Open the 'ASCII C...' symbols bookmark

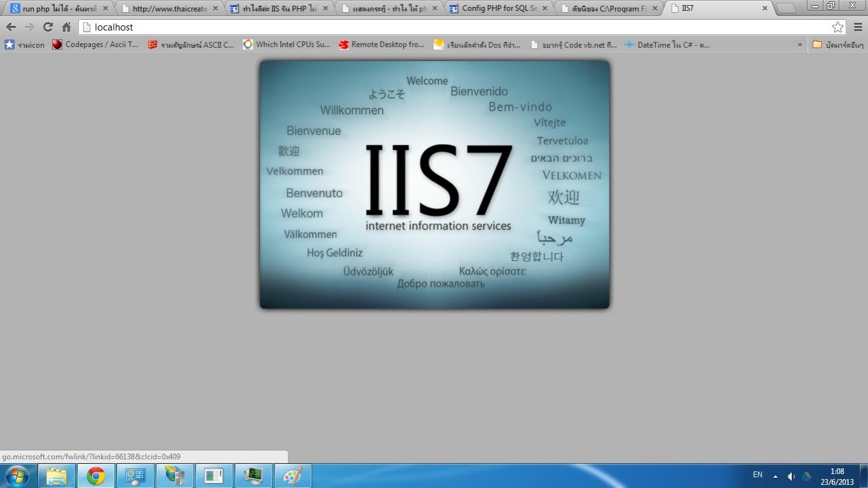coord(191,44)
